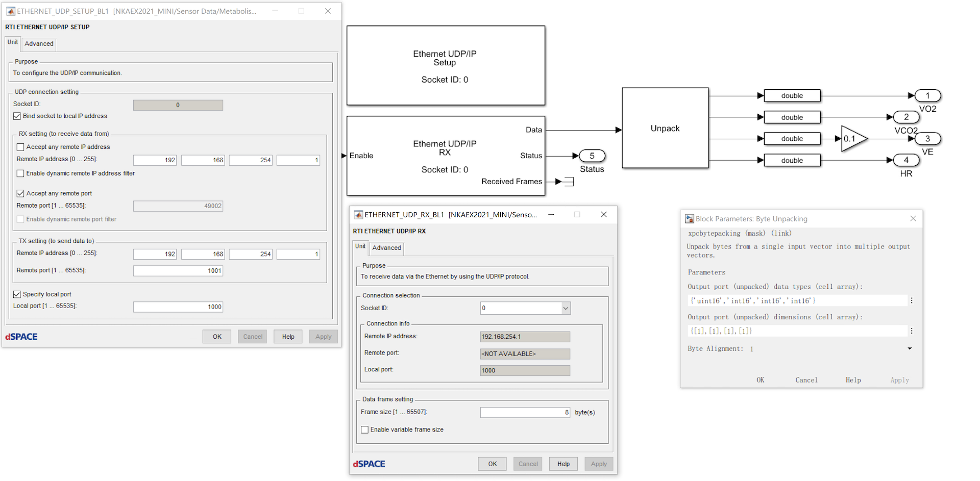Click the dSPACE logo in UDP RX dialog
This screenshot has height=481, width=980.
point(369,464)
